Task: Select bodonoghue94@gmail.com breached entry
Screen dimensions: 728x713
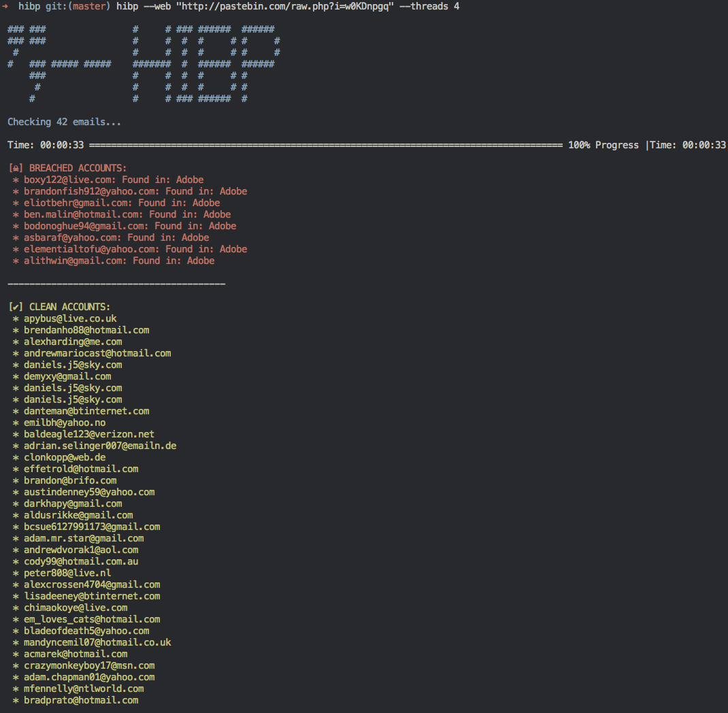Action: (130, 227)
